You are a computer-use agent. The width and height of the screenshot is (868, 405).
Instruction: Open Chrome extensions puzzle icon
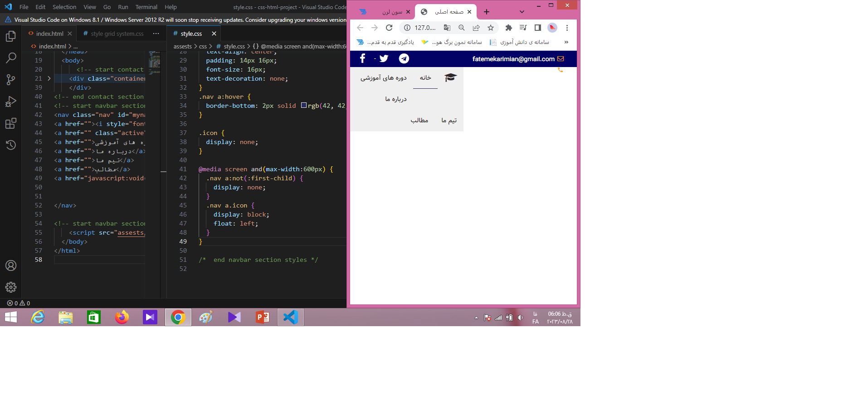[x=509, y=28]
